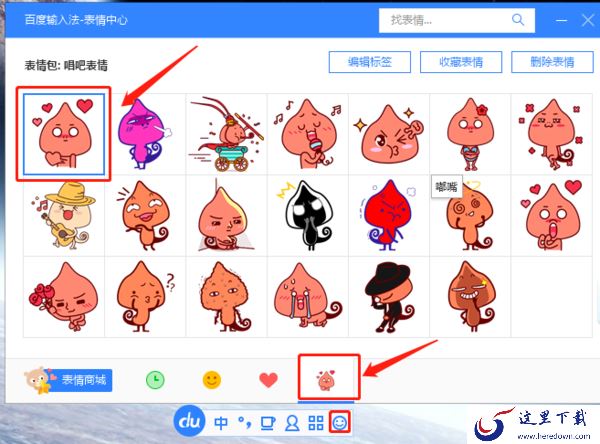Select the peach holding roses sticker

64,297
